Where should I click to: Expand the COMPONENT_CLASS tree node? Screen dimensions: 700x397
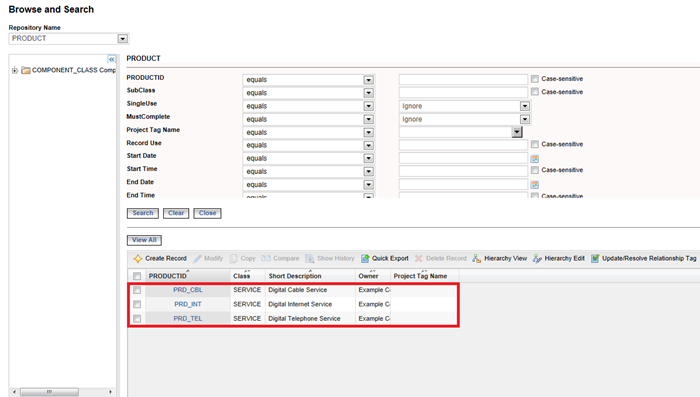pyautogui.click(x=15, y=70)
